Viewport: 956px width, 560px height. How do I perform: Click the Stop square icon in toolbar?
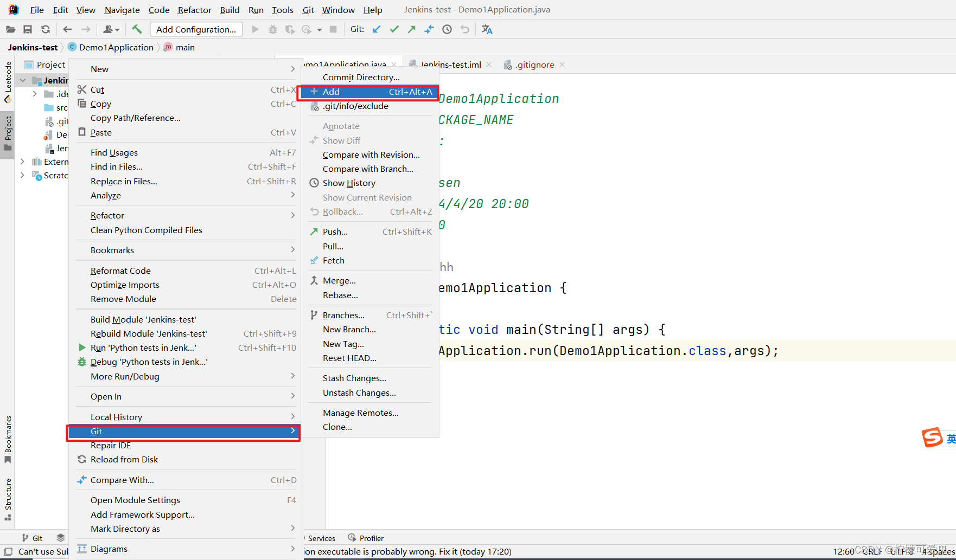coord(333,29)
